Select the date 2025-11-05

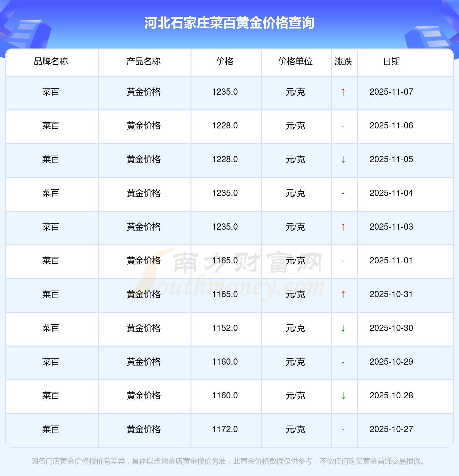pyautogui.click(x=391, y=160)
